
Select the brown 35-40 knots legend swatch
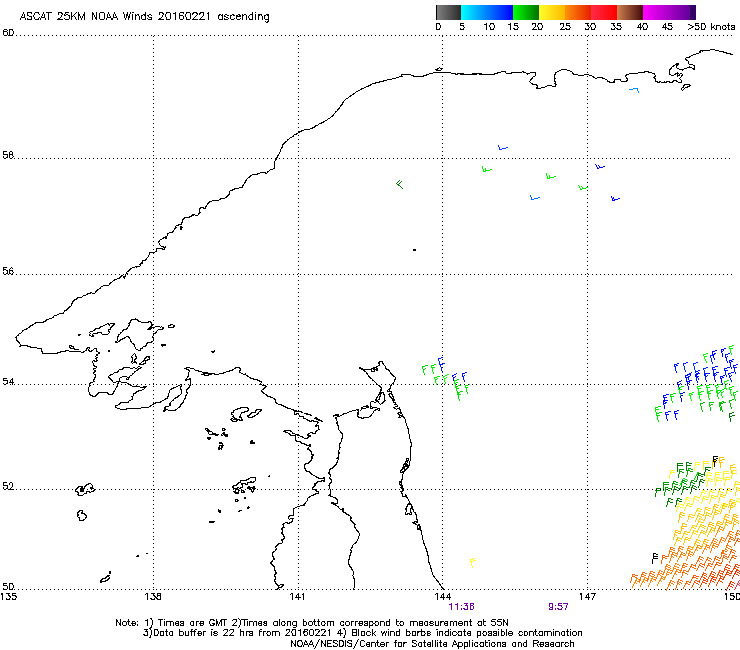tap(630, 12)
